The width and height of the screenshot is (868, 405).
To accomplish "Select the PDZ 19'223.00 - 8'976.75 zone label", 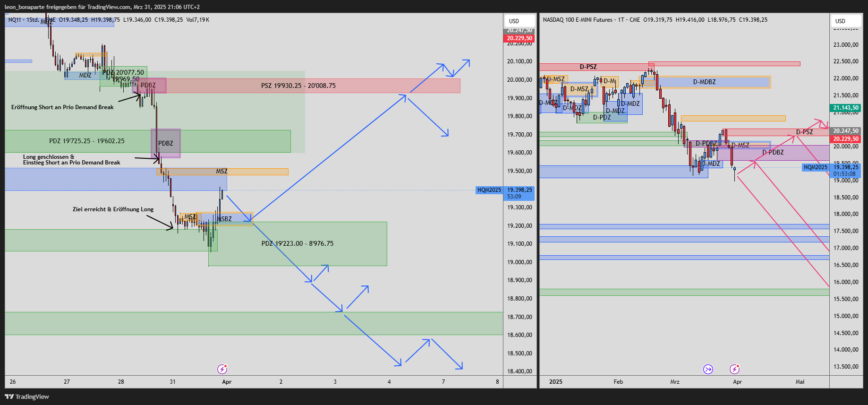I will tap(298, 243).
